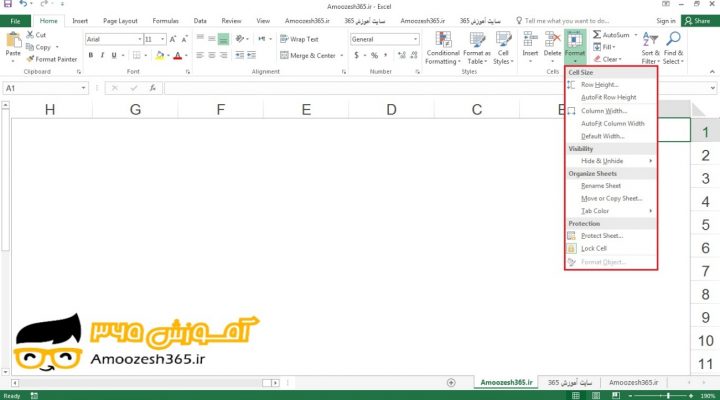
Task: Switch to the Page Layout tab
Action: 120,21
